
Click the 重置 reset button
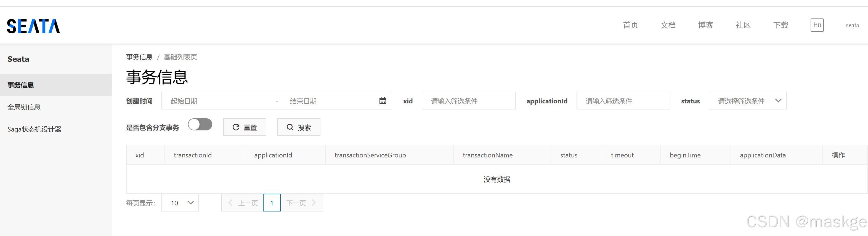coord(245,127)
